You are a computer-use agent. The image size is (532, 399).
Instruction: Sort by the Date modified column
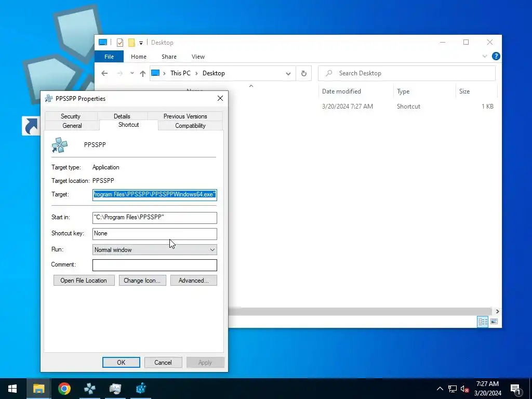356,91
